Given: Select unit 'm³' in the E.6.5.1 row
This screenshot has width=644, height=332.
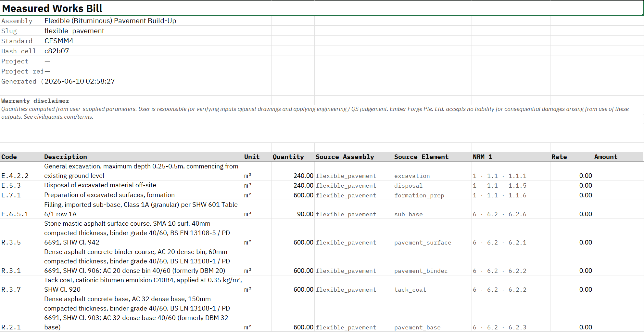Looking at the screenshot, I should [257, 209].
